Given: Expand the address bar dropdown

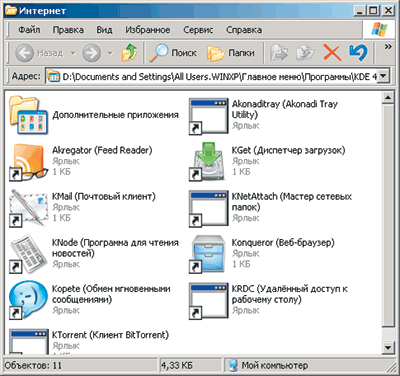Looking at the screenshot, I should click(x=384, y=76).
